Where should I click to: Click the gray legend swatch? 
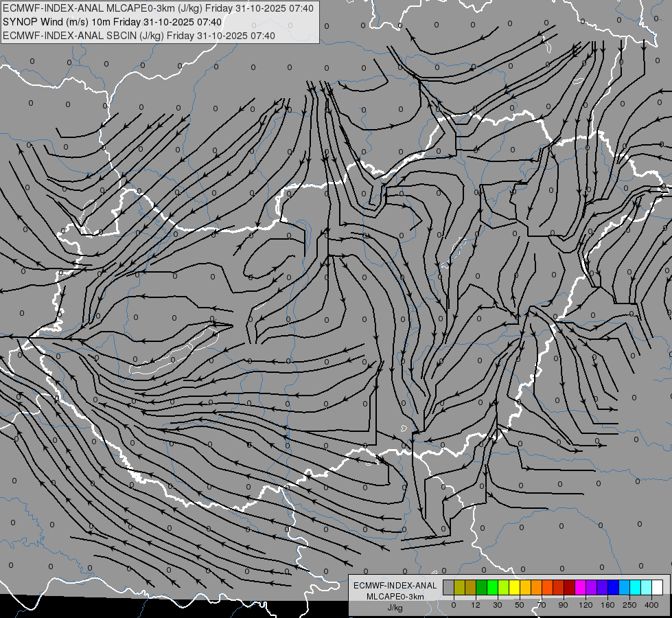(448, 587)
